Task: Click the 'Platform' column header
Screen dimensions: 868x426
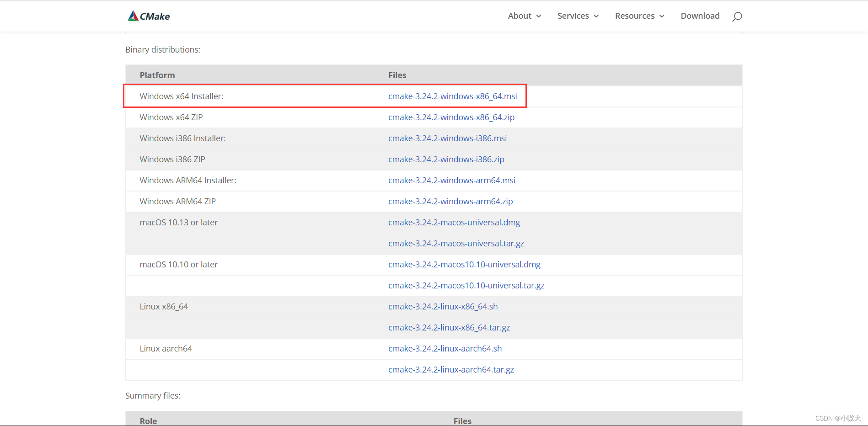Action: click(x=157, y=75)
